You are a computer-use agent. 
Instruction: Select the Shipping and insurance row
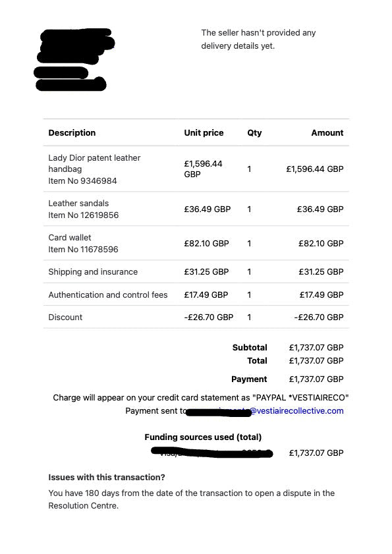pos(196,271)
